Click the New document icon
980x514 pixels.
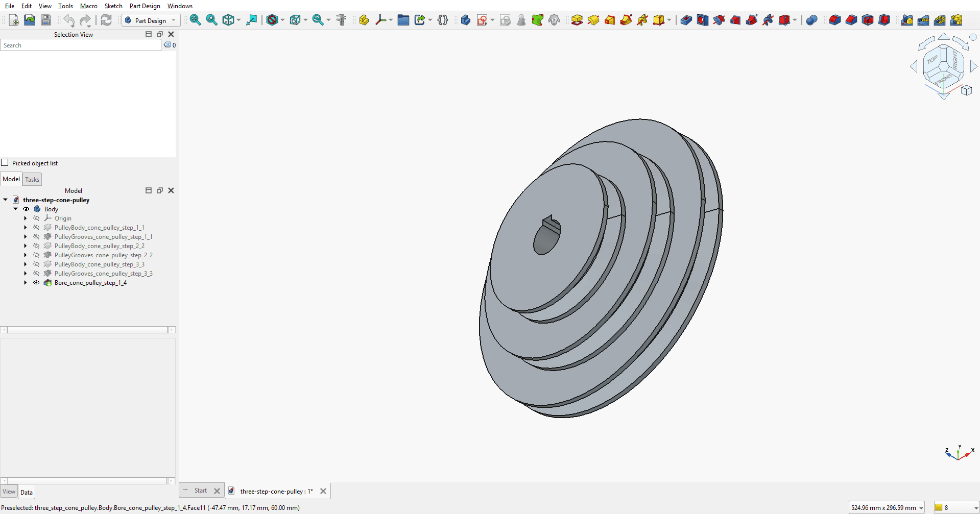tap(14, 20)
